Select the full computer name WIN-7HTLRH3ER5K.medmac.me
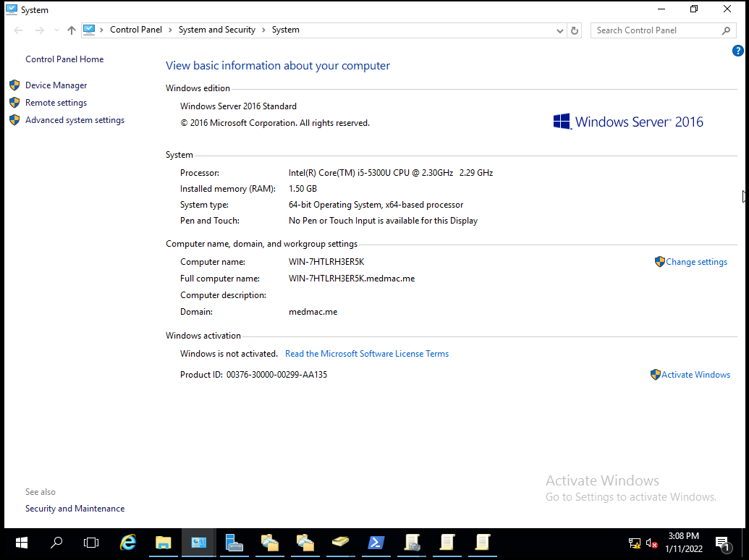This screenshot has width=749, height=560. click(x=352, y=279)
